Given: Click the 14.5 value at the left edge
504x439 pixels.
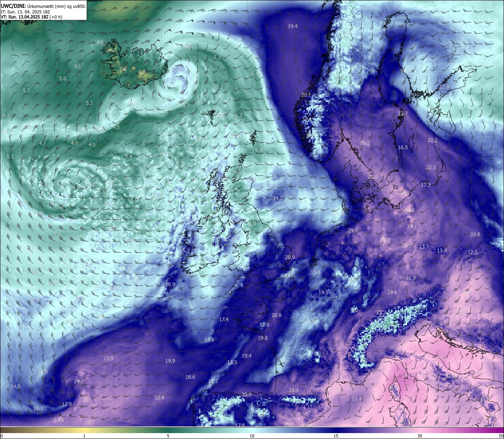Looking at the screenshot, I should pos(15,387).
